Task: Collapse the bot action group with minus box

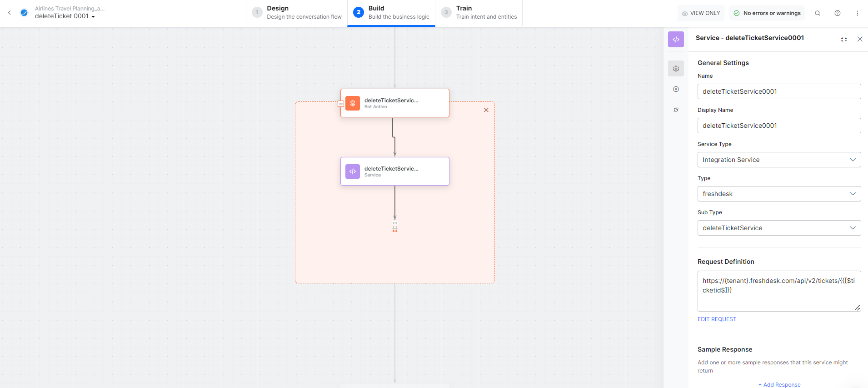Action: 340,104
